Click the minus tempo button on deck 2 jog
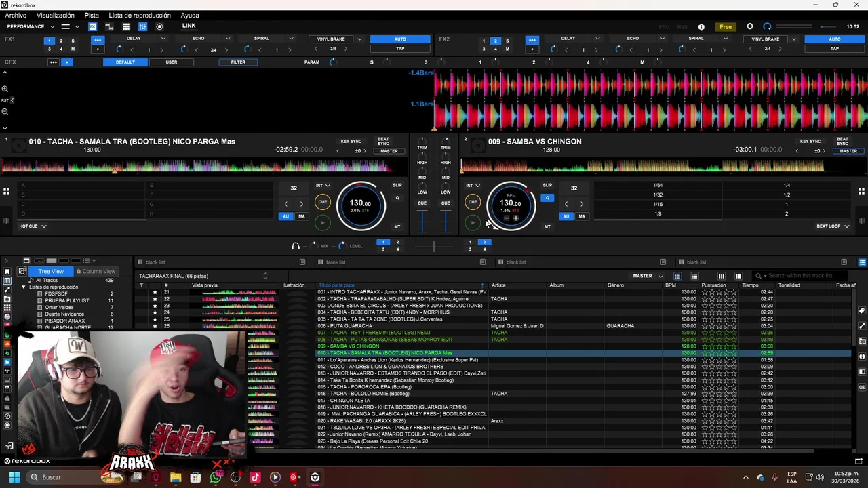This screenshot has height=488, width=868. (506, 218)
